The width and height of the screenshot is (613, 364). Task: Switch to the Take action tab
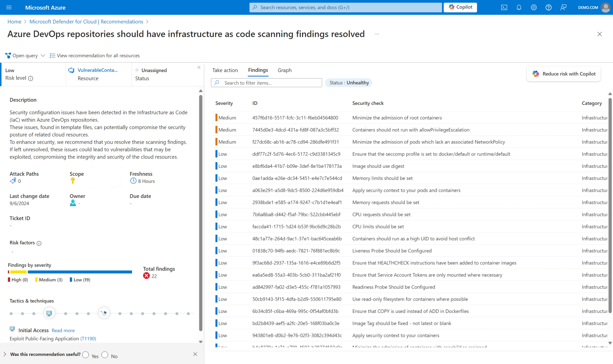pyautogui.click(x=225, y=70)
